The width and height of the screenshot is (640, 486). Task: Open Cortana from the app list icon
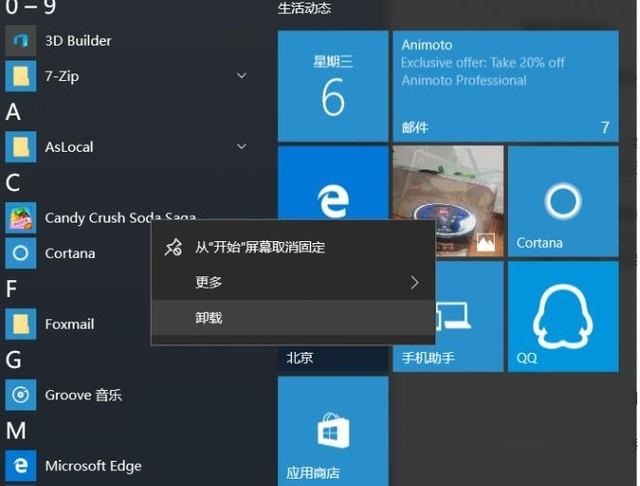click(x=20, y=253)
